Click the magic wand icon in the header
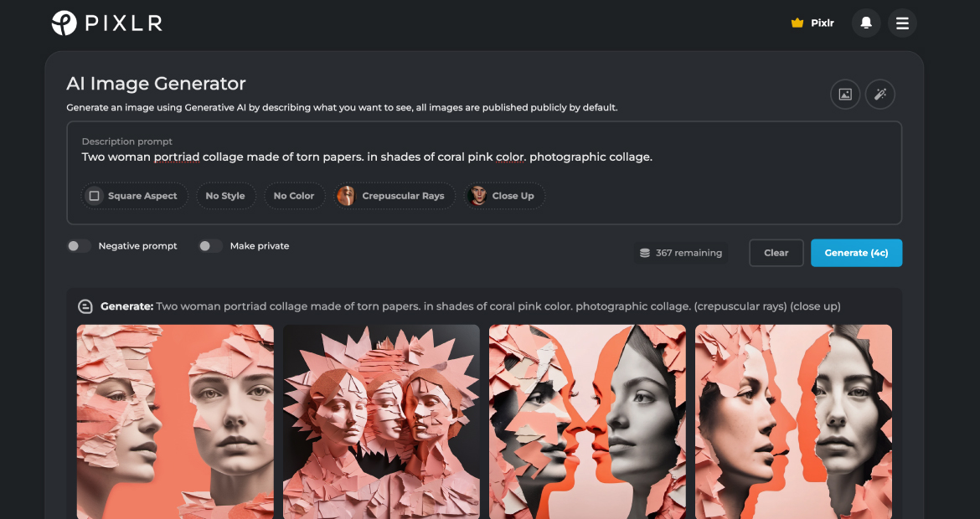Viewport: 980px width, 519px height. 879,95
